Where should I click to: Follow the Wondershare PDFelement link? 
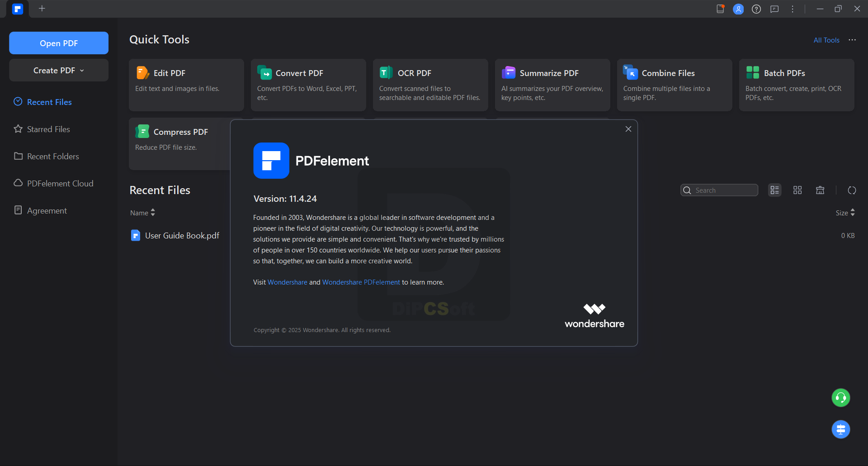(361, 282)
